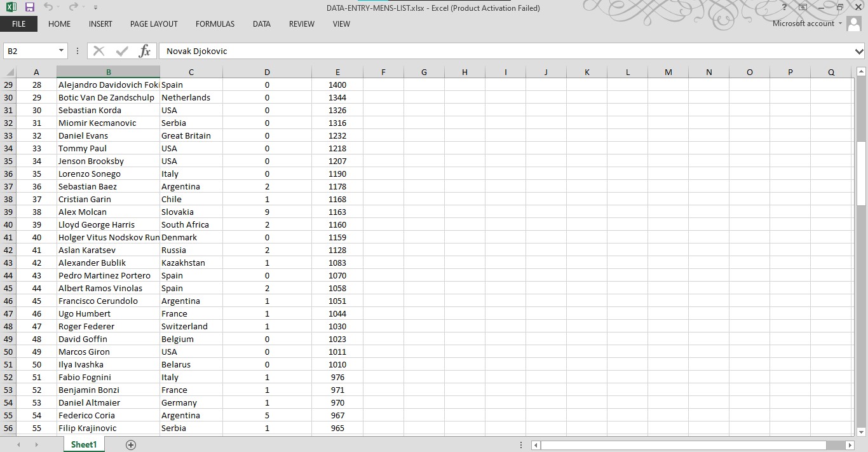Viewport: 868px width, 452px height.
Task: Switch to the DATA ribbon tab
Action: 261,24
